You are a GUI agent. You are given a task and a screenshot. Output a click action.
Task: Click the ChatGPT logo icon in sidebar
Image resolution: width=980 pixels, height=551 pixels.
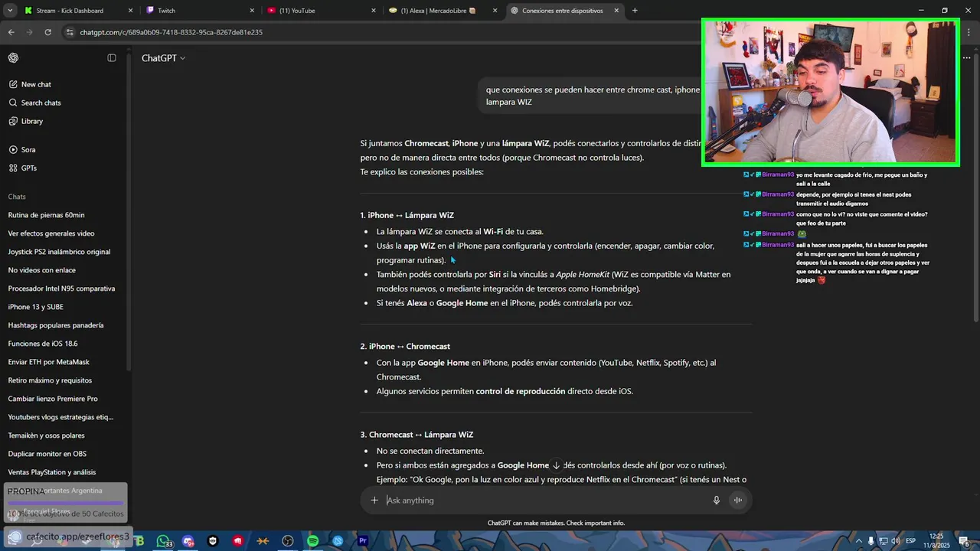[x=13, y=58]
